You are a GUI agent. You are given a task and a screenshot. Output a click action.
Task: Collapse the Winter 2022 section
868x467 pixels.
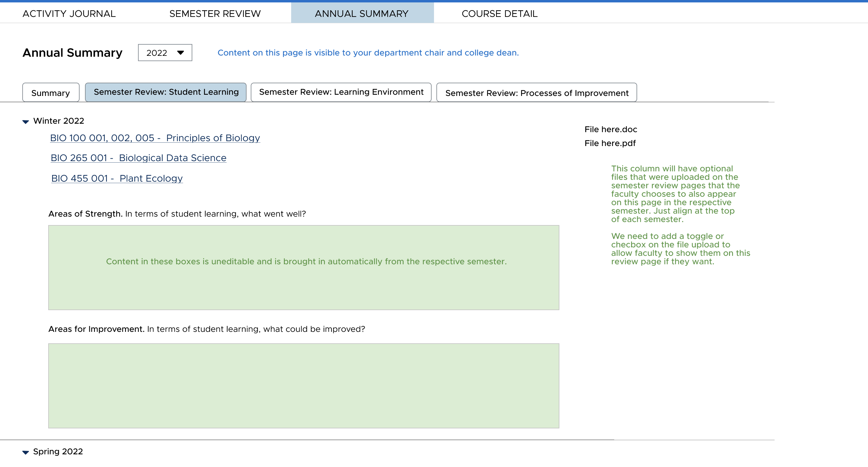click(x=26, y=122)
